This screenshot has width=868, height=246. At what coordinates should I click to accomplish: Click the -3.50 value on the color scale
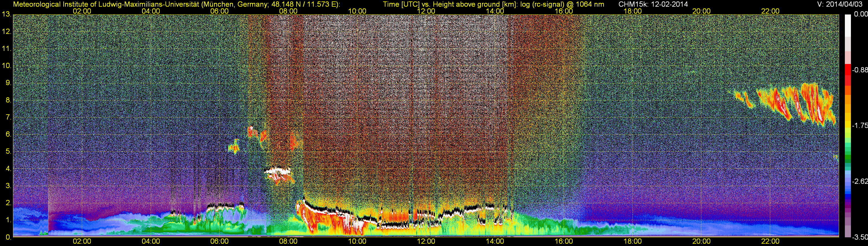click(x=860, y=238)
